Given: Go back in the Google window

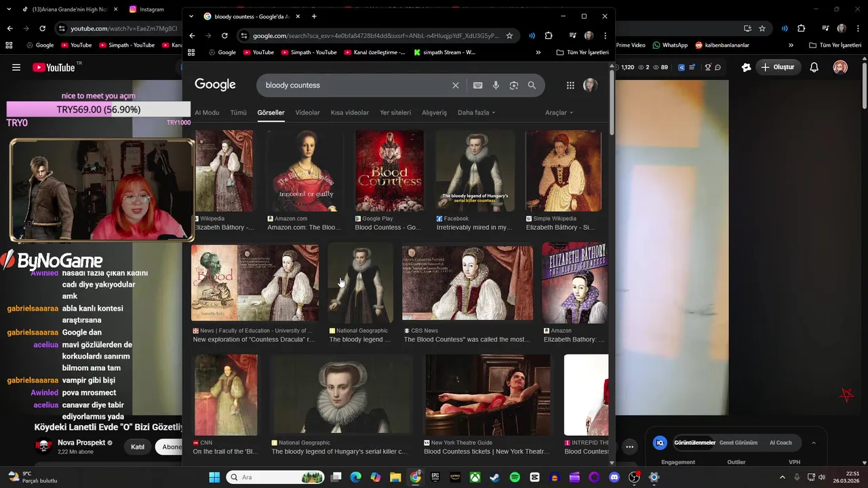Looking at the screenshot, I should coord(192,36).
